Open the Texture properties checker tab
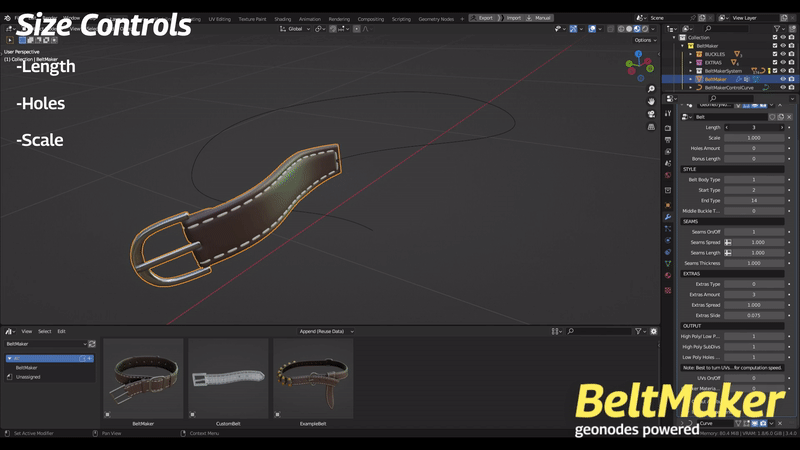The width and height of the screenshot is (800, 450). coord(668,290)
